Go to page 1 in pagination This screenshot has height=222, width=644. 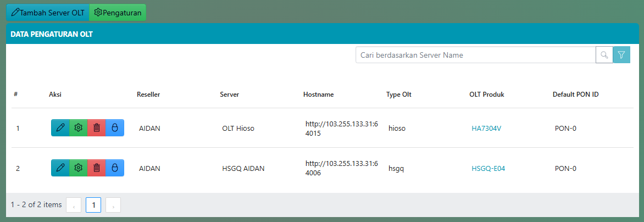click(93, 205)
